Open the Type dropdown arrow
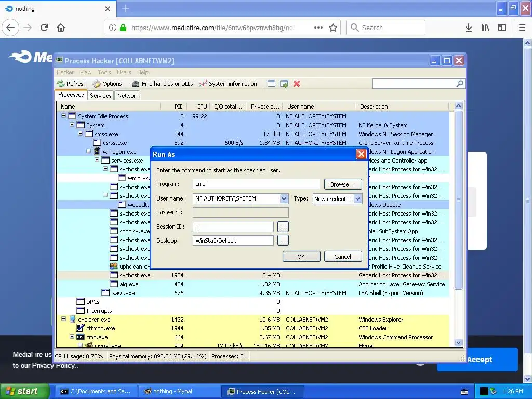Screen dimensions: 532x399 point(357,199)
